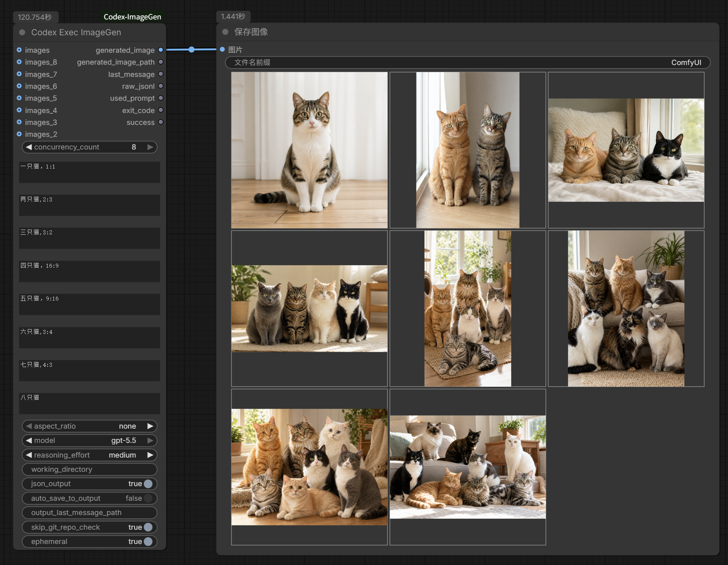Click the images_5 input socket

(x=19, y=98)
